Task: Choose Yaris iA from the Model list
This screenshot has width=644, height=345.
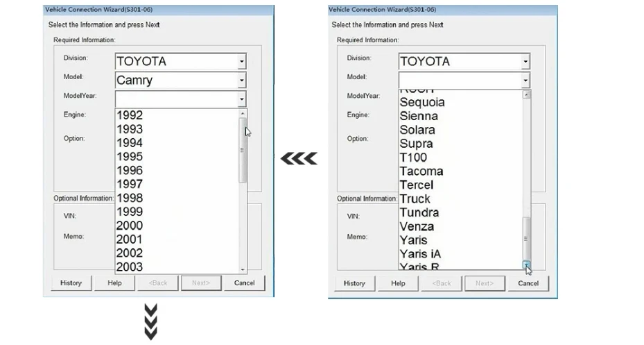Action: click(460, 254)
